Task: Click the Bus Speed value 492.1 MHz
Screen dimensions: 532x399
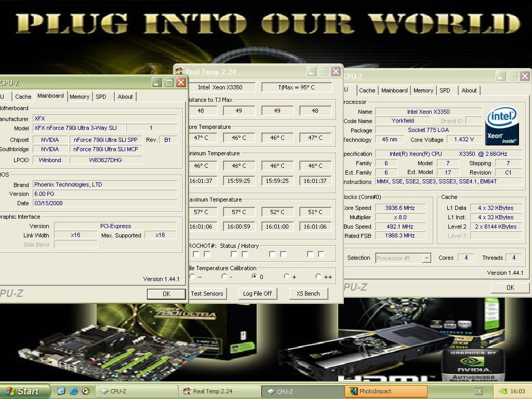Action: click(x=400, y=227)
